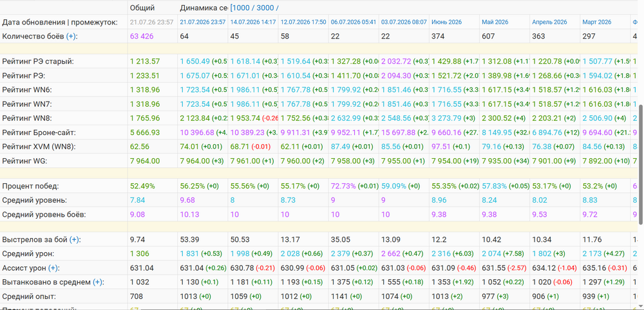
Task: Open the 14.07.2026 14:17 period link
Action: click(253, 22)
